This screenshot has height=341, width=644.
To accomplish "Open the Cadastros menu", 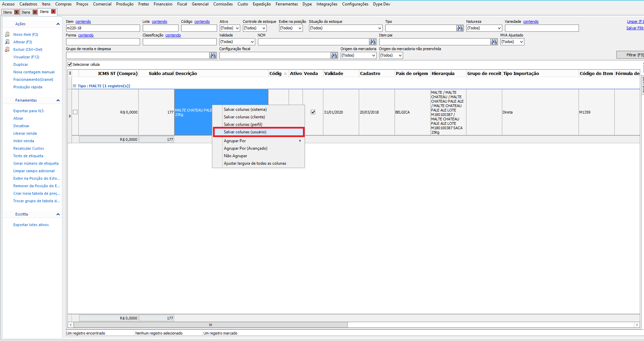I will (x=28, y=4).
